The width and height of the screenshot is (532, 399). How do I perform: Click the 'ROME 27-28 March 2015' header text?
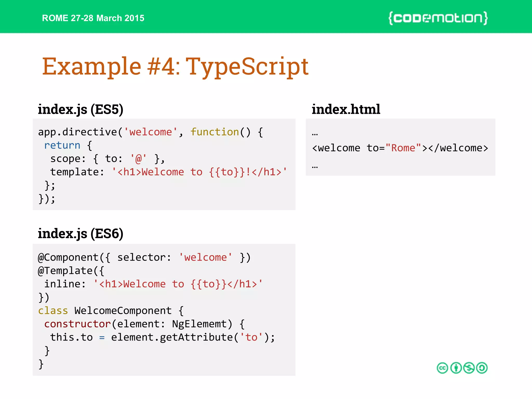[93, 18]
